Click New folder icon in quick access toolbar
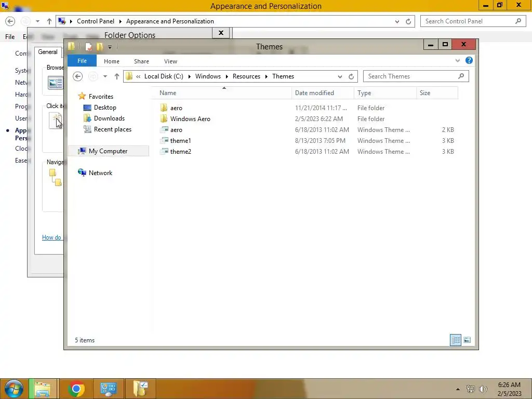532x399 pixels. [x=100, y=47]
